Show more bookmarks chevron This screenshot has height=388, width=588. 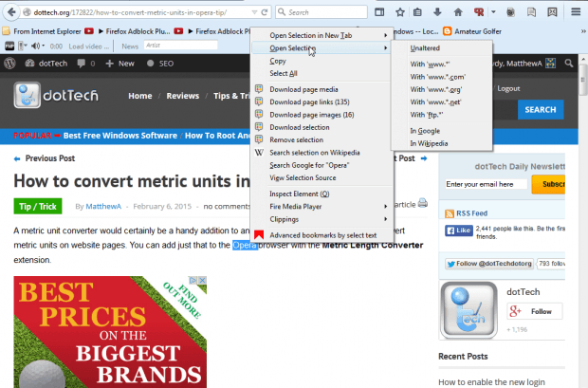(583, 31)
